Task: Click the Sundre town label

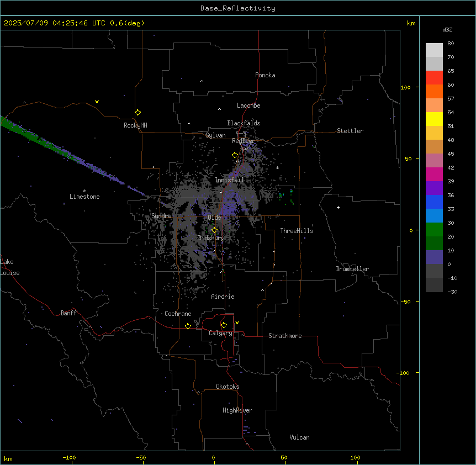Action: (x=161, y=216)
